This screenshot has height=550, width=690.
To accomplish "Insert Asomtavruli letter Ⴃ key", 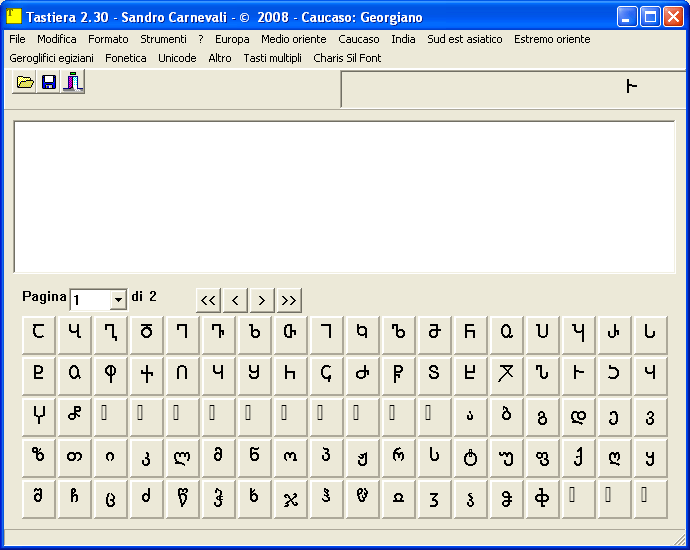I will pos(147,334).
